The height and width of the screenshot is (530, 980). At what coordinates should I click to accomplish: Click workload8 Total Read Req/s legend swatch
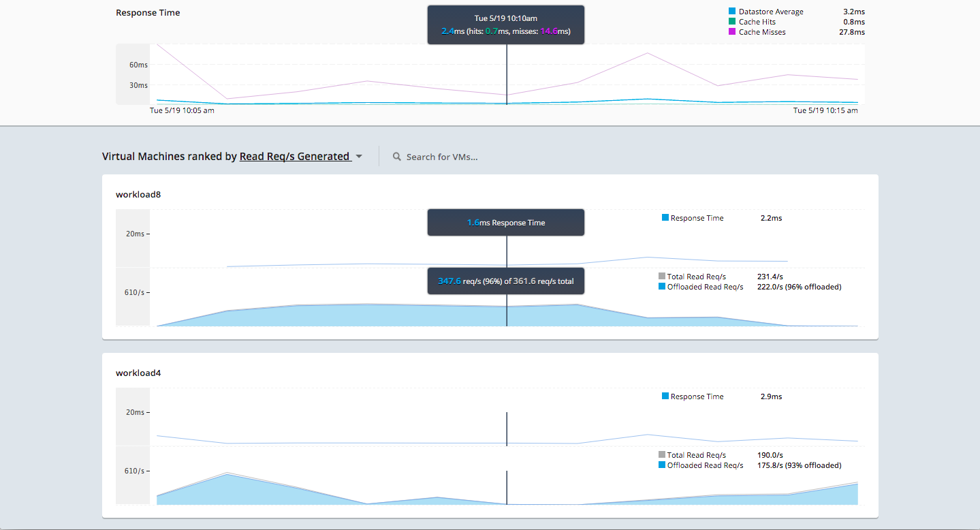[x=662, y=277]
